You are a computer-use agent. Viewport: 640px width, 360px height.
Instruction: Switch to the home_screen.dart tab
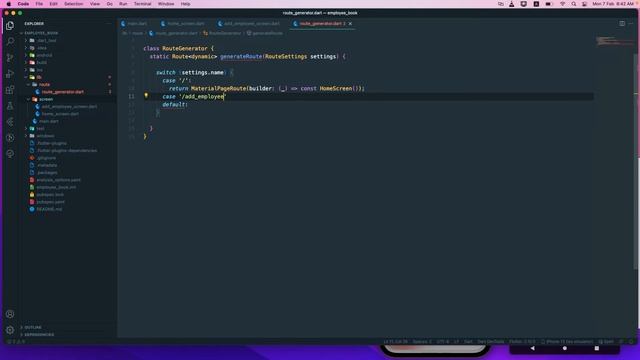coord(182,24)
